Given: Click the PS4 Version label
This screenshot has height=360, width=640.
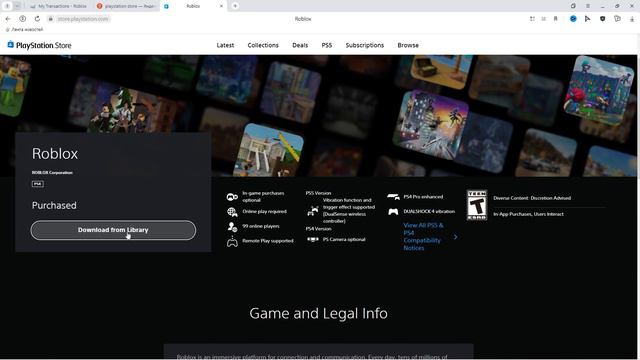Looking at the screenshot, I should (318, 229).
